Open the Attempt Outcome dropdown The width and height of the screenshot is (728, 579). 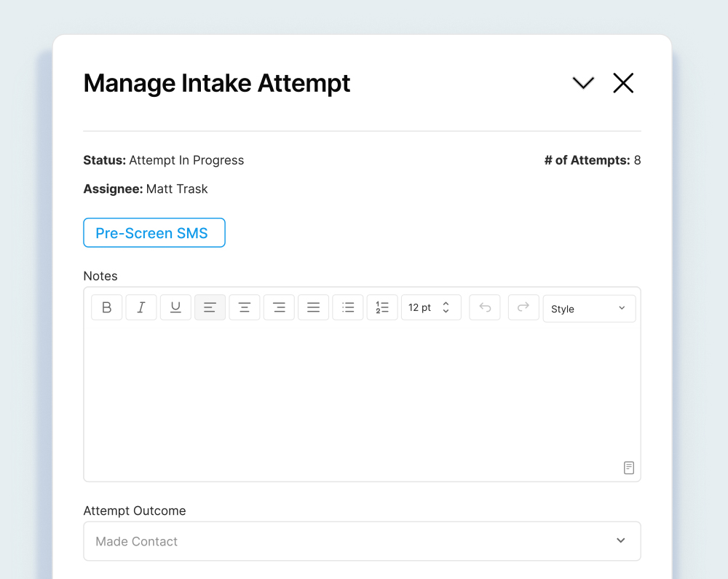coord(362,541)
